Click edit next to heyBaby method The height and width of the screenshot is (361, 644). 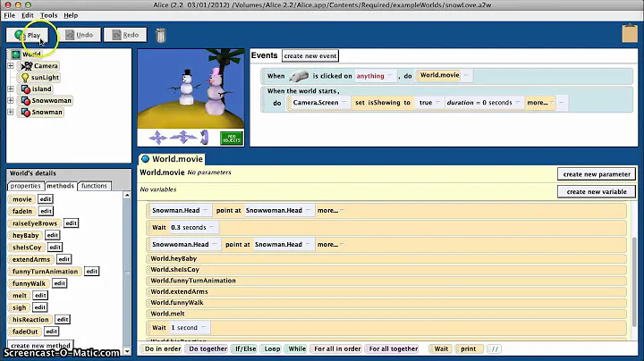pos(52,235)
